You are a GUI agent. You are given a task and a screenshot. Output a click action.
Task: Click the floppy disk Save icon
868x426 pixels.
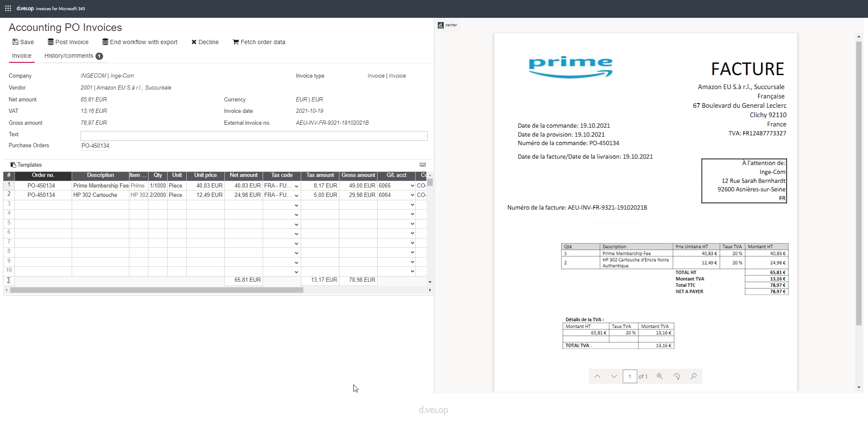click(15, 42)
